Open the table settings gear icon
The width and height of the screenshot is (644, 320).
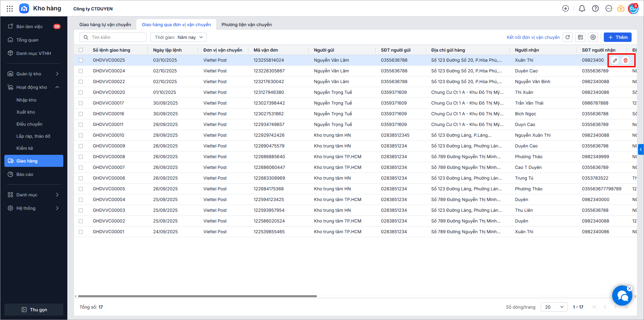[x=593, y=37]
